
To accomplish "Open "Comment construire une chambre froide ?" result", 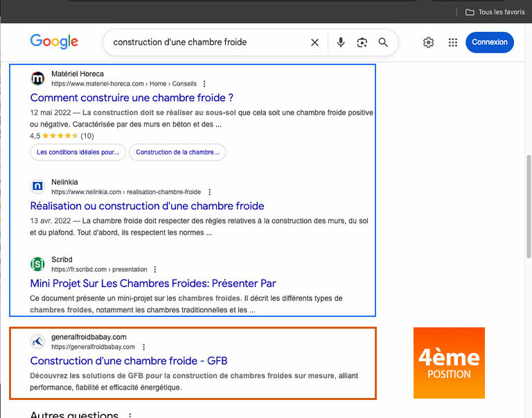I will [132, 98].
